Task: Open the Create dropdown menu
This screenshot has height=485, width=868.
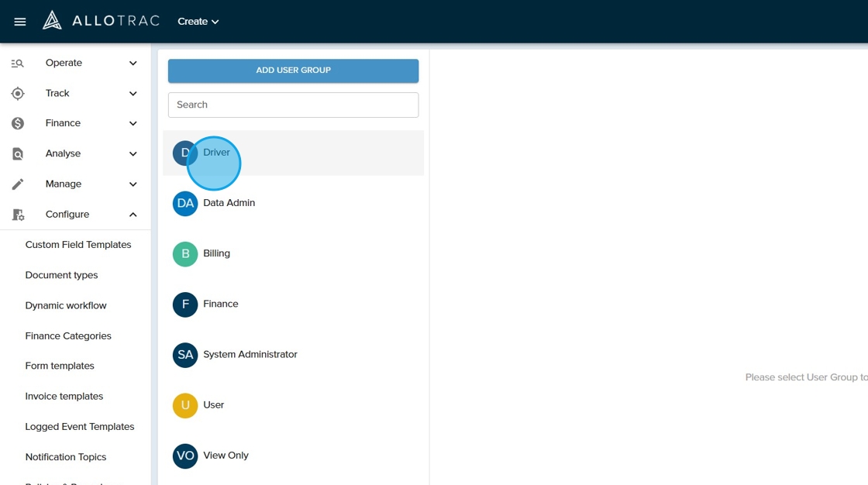Action: pyautogui.click(x=198, y=22)
